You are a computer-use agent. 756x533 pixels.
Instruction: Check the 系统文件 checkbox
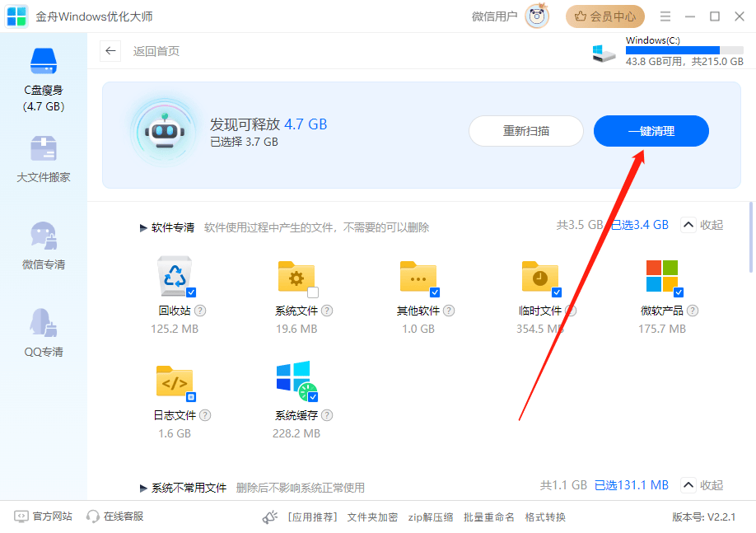(x=313, y=292)
